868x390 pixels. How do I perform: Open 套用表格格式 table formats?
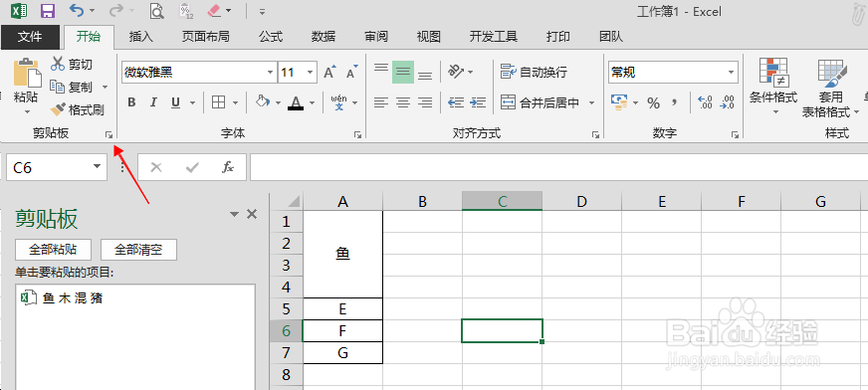830,88
